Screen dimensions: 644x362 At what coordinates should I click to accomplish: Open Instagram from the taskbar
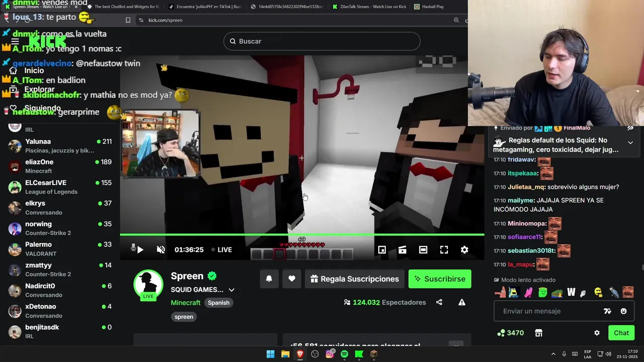tap(330, 354)
